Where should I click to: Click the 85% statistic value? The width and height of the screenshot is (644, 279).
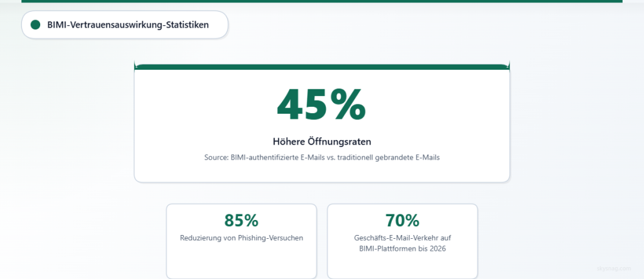click(x=241, y=221)
